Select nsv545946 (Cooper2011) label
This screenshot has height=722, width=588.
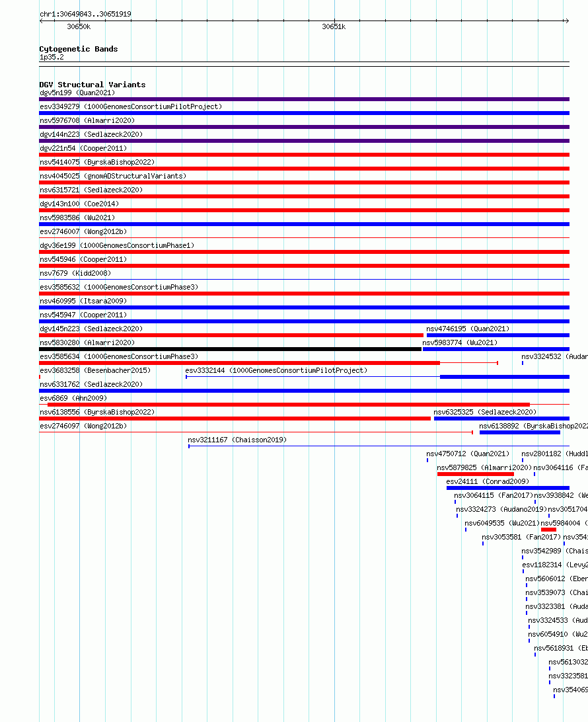click(x=83, y=259)
